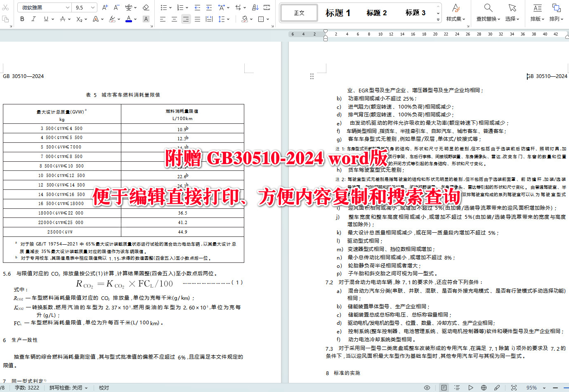Click the paragraph shading fill icon
The height and width of the screenshot is (392, 569).
pos(245,19)
